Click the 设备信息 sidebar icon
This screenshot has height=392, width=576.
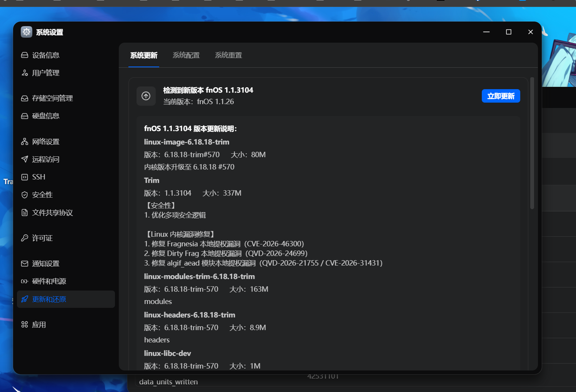coord(25,55)
